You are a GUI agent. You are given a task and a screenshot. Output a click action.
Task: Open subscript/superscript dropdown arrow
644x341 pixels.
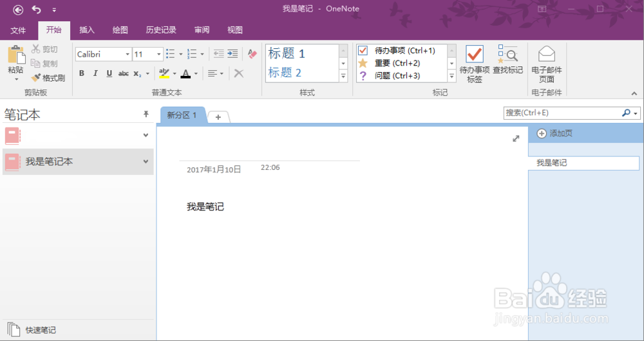[x=147, y=74]
